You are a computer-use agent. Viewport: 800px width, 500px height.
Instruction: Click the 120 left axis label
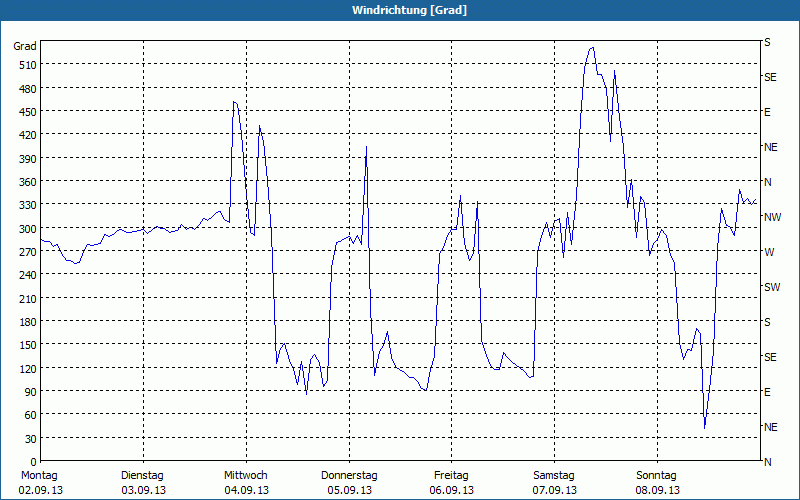28,368
